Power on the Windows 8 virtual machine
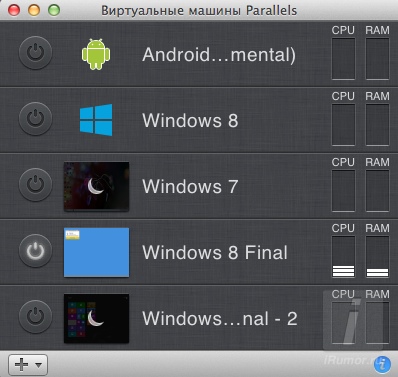The width and height of the screenshot is (398, 377). pos(35,119)
